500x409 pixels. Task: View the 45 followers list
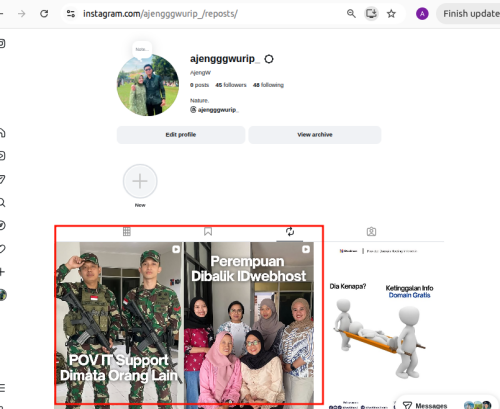coord(231,85)
